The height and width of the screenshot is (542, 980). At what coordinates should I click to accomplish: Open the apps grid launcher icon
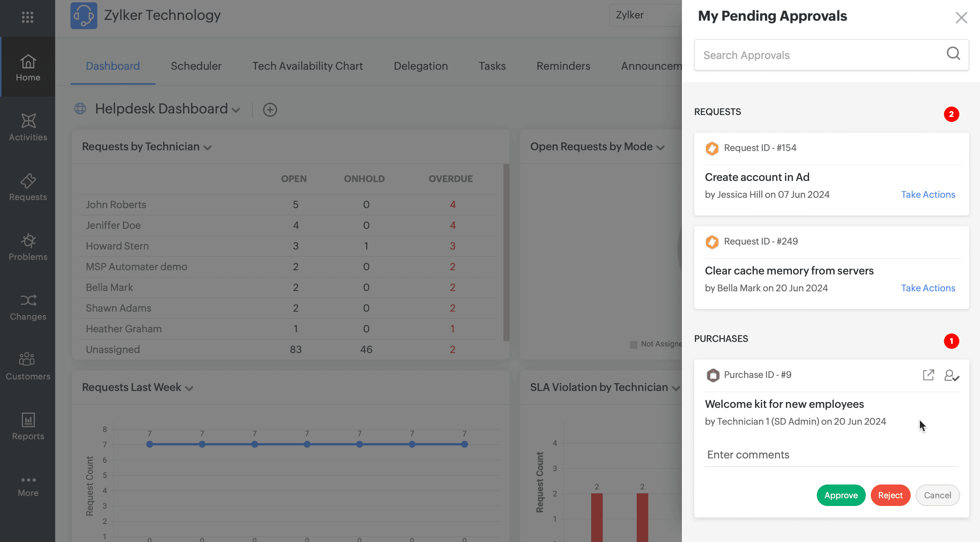(x=28, y=17)
